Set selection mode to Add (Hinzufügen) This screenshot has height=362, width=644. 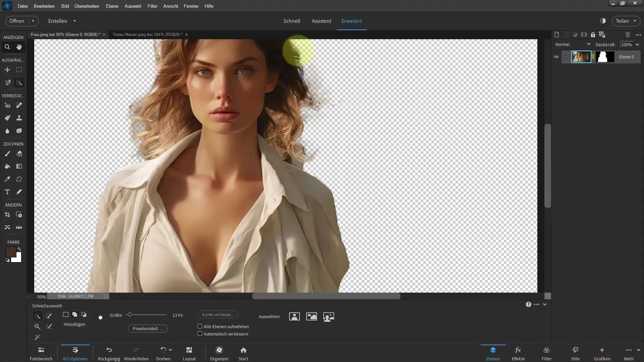75,314
